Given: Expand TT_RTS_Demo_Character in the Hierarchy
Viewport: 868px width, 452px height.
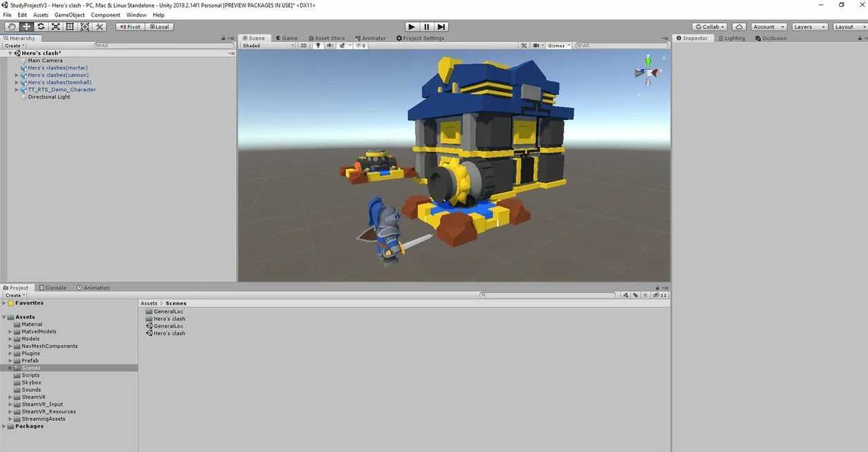Looking at the screenshot, I should [x=17, y=90].
